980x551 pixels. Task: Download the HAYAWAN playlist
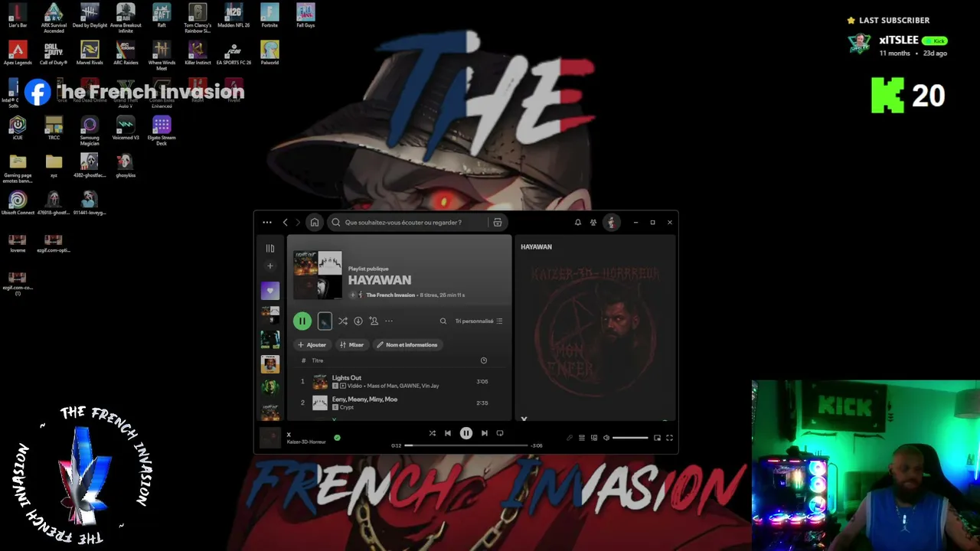pyautogui.click(x=358, y=321)
